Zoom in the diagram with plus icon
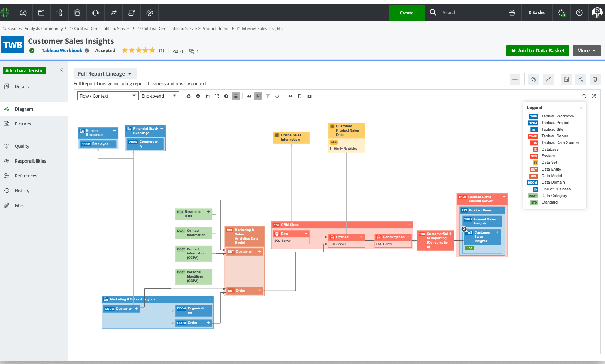Image resolution: width=605 pixels, height=364 pixels. (189, 96)
